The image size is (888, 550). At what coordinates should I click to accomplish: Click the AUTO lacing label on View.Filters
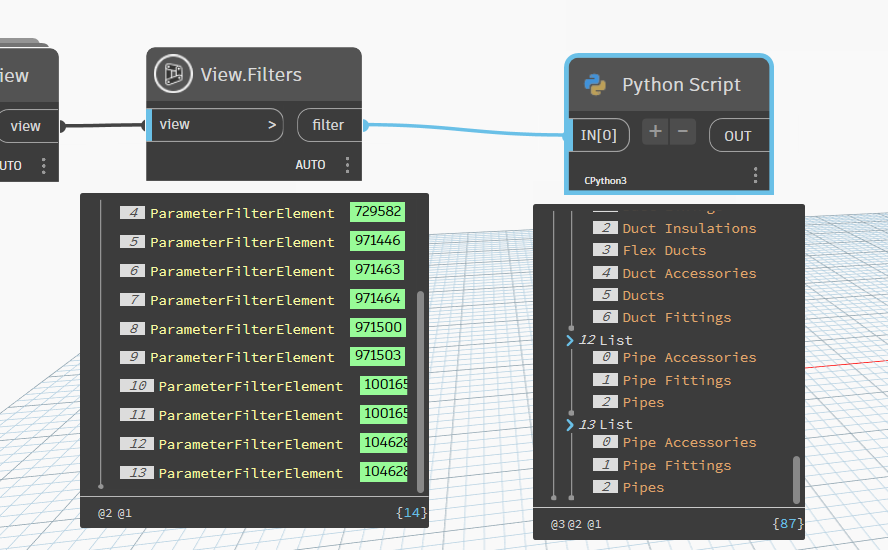310,165
